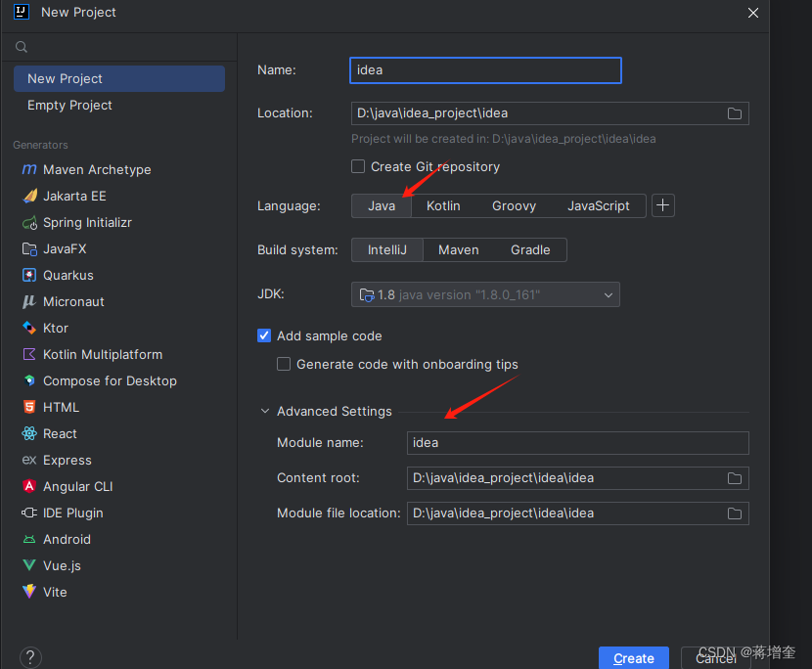The width and height of the screenshot is (812, 669).
Task: Browse Content root with folder icon
Action: [x=735, y=478]
